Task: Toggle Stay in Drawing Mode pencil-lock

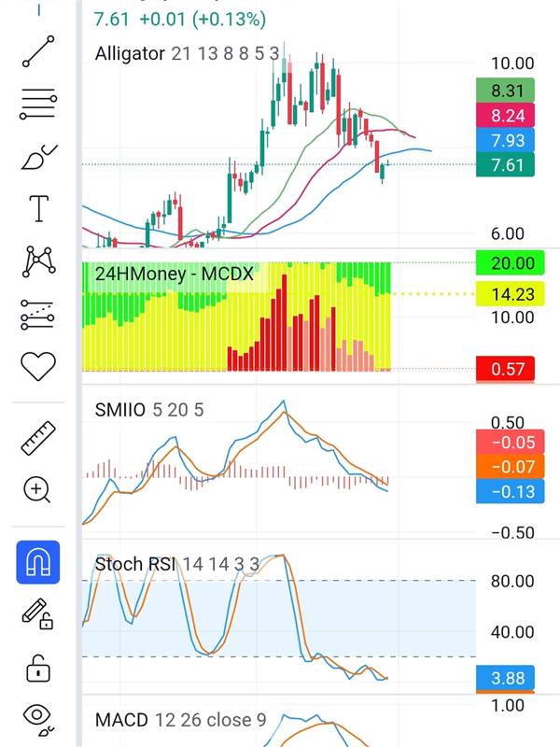Action: pyautogui.click(x=37, y=614)
